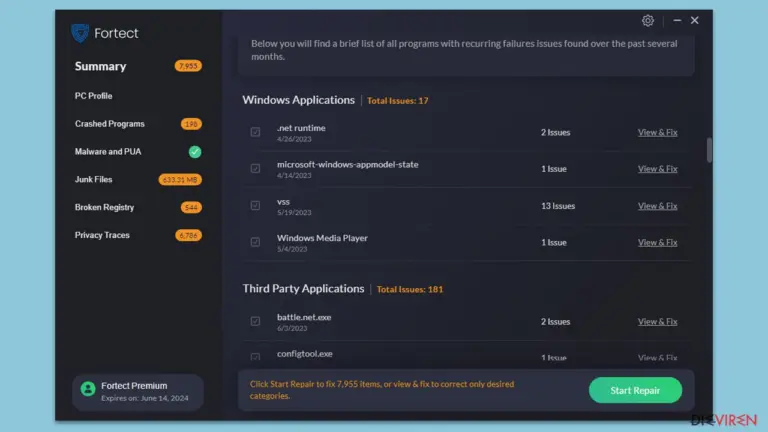Click the 'Third Party Applications' heading
768x432 pixels.
(x=303, y=288)
